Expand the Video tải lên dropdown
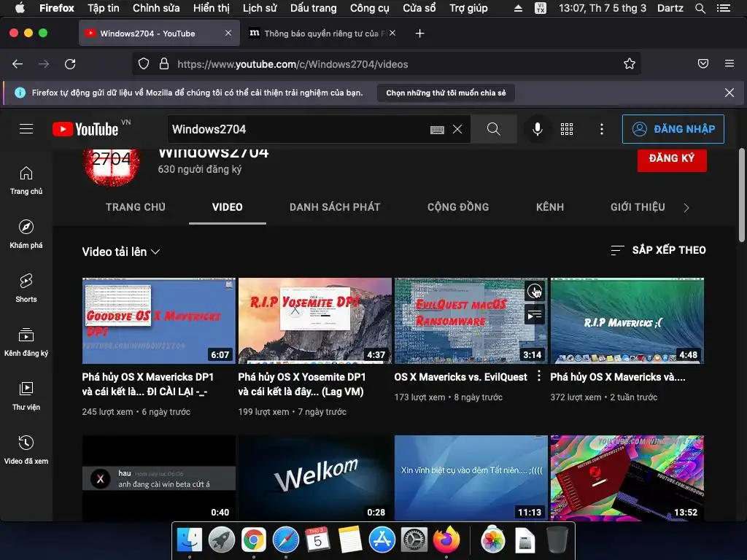 [x=120, y=252]
